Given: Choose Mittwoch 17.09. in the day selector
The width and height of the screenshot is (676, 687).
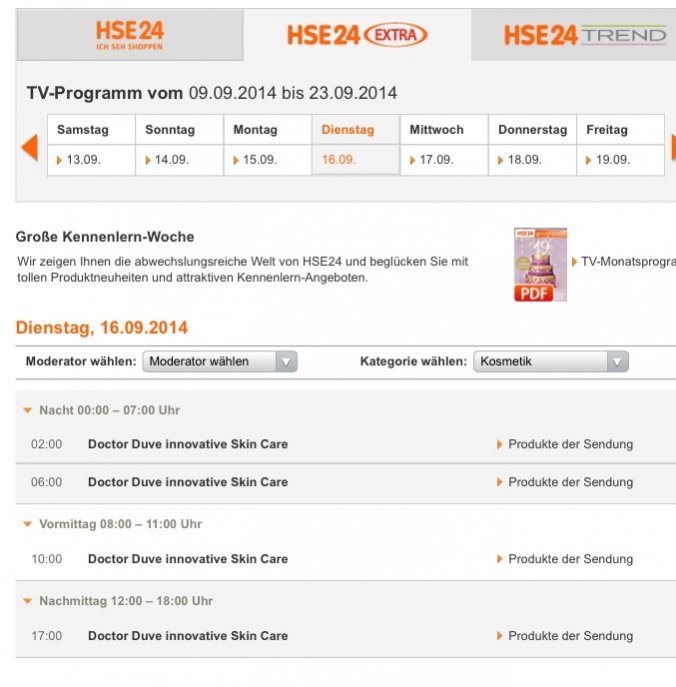Looking at the screenshot, I should tap(443, 160).
